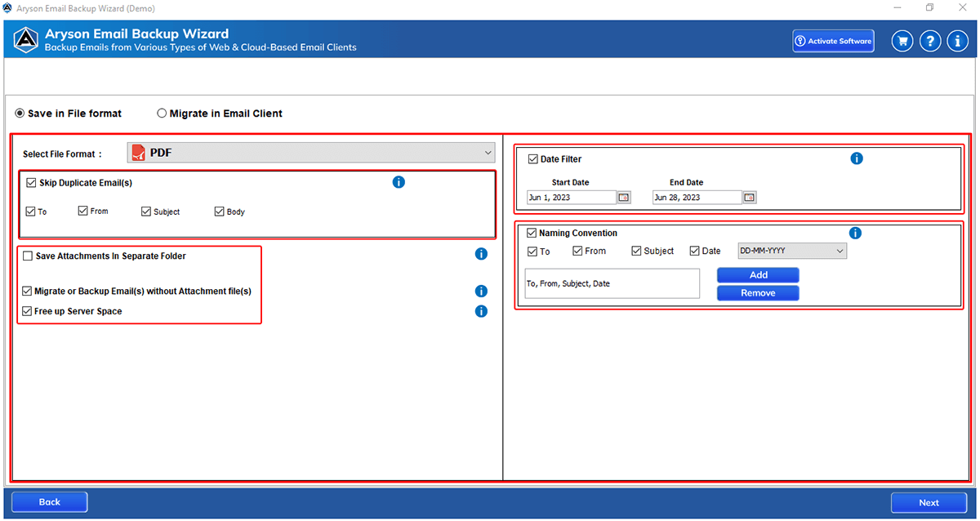Show info for Skip Duplicate Email(s)
980x521 pixels.
pos(399,182)
